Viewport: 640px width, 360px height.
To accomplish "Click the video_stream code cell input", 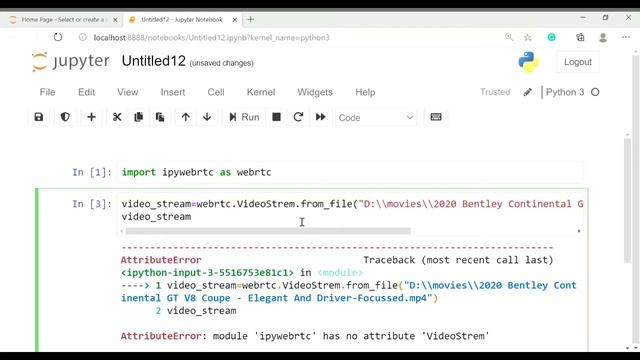I will click(351, 210).
